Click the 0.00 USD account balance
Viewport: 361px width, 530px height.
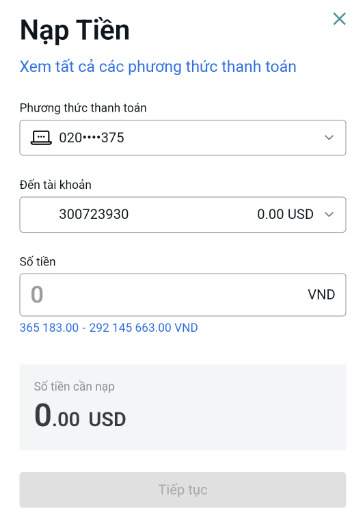pyautogui.click(x=285, y=214)
